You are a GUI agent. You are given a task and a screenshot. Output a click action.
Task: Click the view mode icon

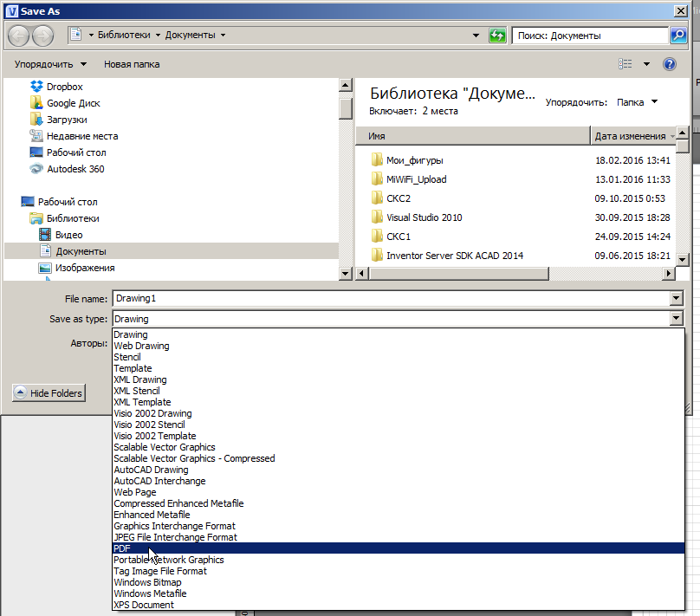click(x=625, y=64)
